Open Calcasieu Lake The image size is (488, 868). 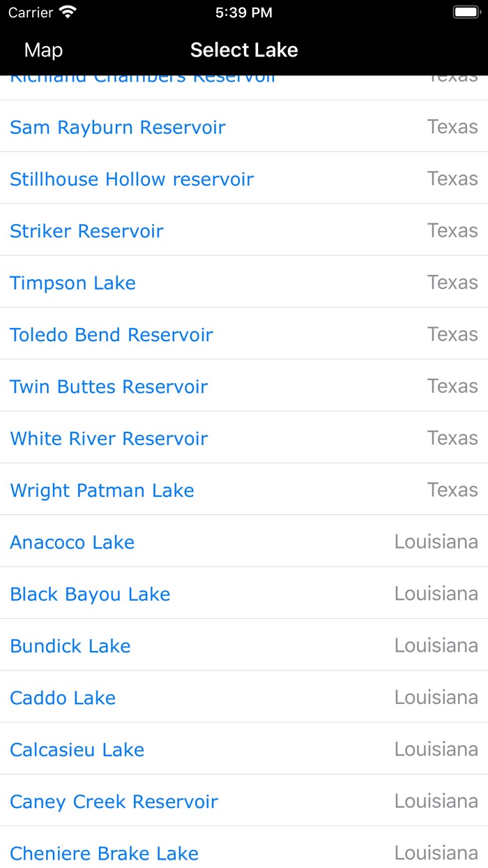[x=77, y=749]
